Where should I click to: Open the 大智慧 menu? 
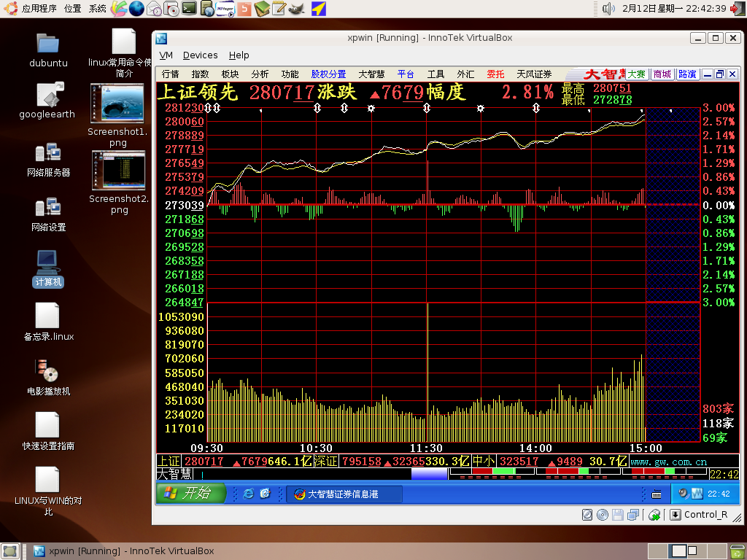(x=371, y=74)
